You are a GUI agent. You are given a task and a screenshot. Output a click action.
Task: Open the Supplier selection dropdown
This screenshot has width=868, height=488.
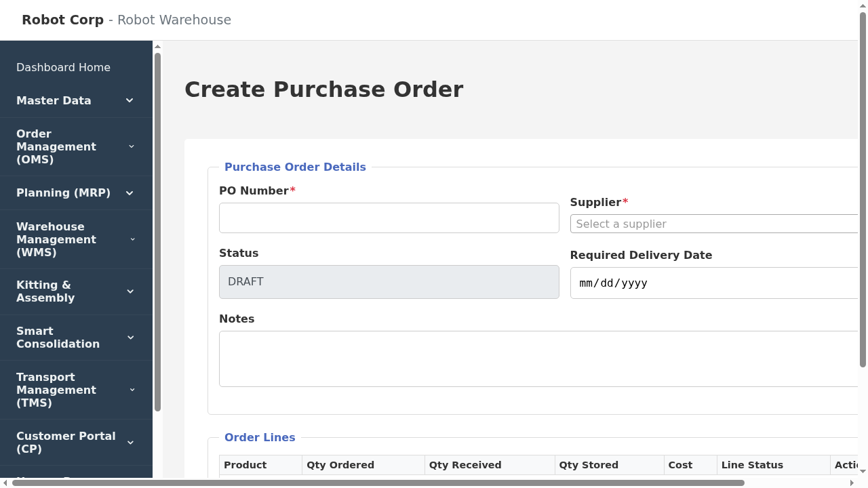pos(712,224)
